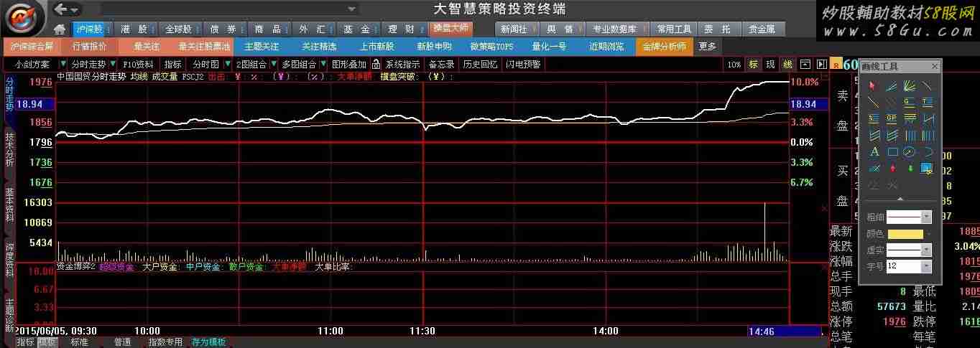Screen dimensions: 980x348
Task: Click the 指数专用 bottom tab
Action: tap(165, 342)
